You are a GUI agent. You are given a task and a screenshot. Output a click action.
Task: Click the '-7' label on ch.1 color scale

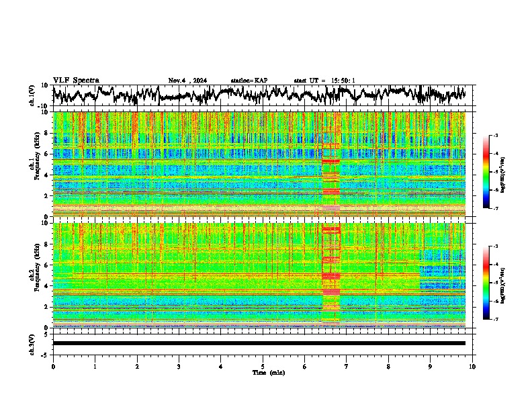(x=496, y=208)
